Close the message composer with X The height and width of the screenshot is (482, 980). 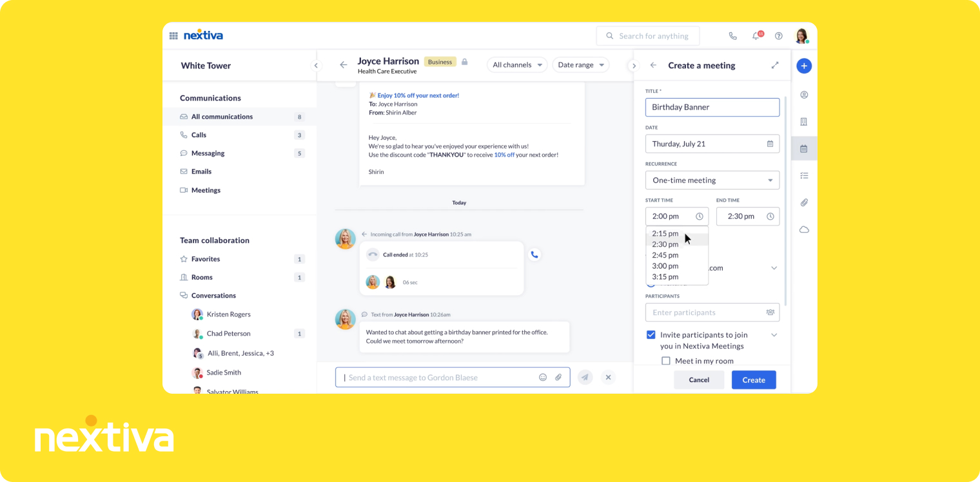608,378
